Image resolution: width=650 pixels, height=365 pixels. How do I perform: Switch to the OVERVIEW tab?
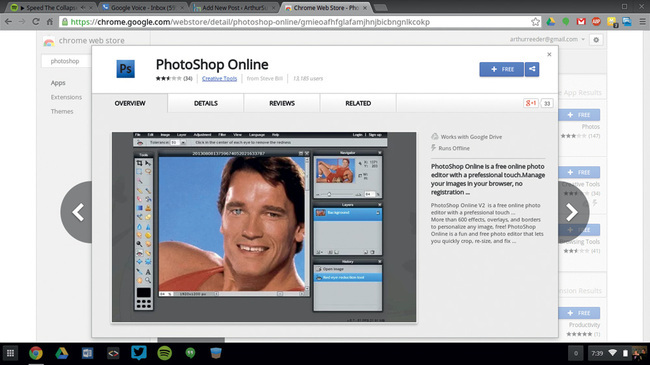pyautogui.click(x=130, y=103)
